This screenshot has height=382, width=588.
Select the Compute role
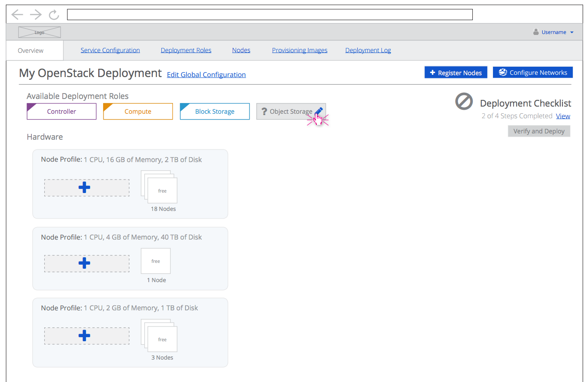pyautogui.click(x=138, y=112)
